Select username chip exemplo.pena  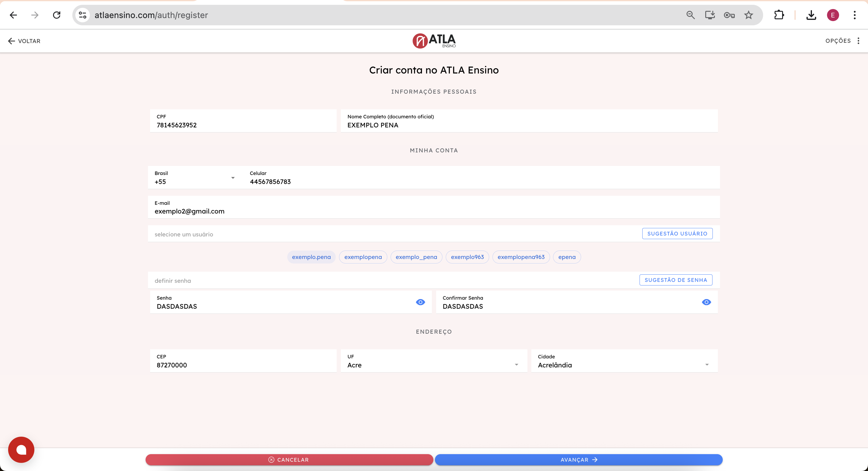click(311, 257)
